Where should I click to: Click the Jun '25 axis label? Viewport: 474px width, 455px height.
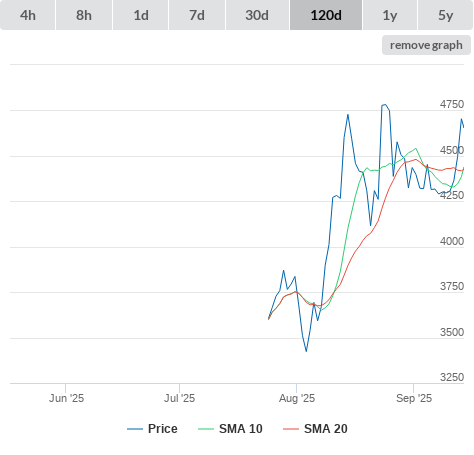click(x=66, y=398)
